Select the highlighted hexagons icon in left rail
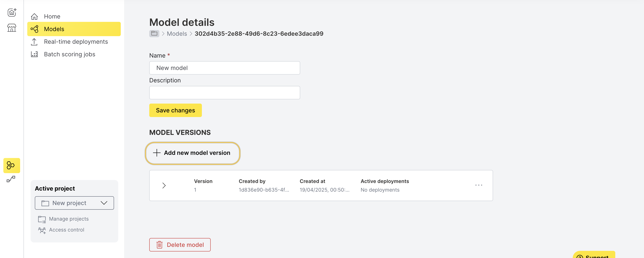Viewport: 644px width, 258px height. click(12, 165)
